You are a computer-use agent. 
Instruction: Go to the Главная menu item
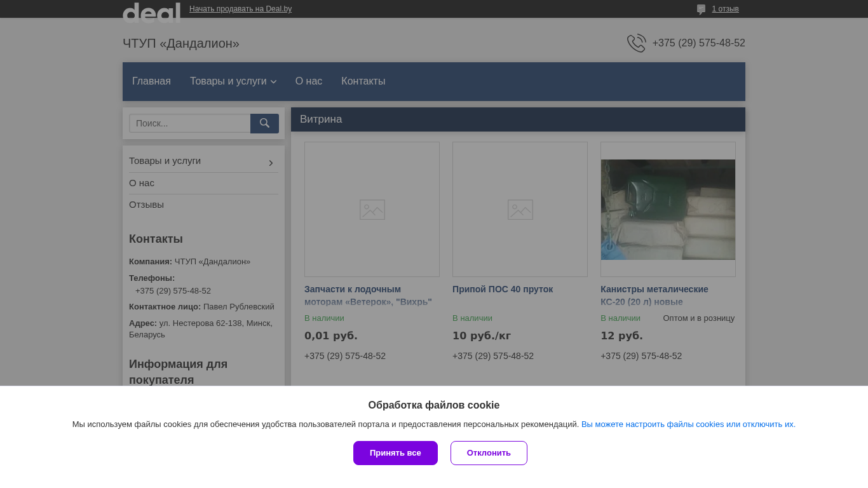tap(151, 81)
